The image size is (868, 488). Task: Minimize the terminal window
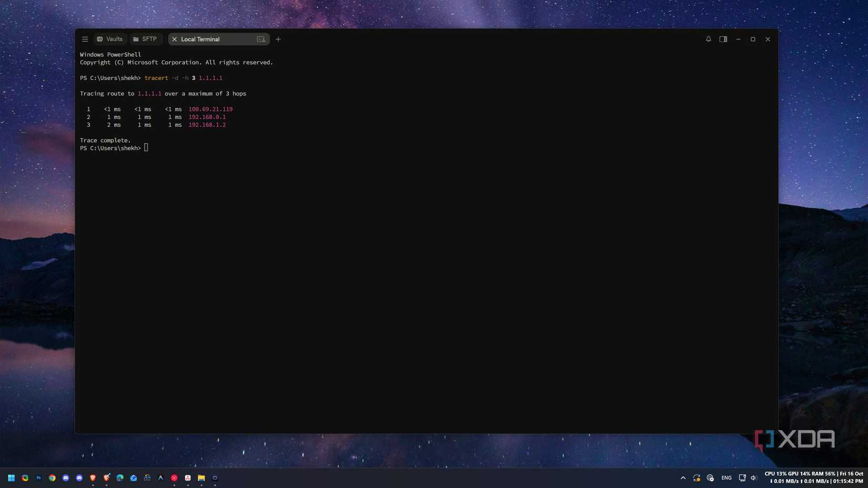738,39
